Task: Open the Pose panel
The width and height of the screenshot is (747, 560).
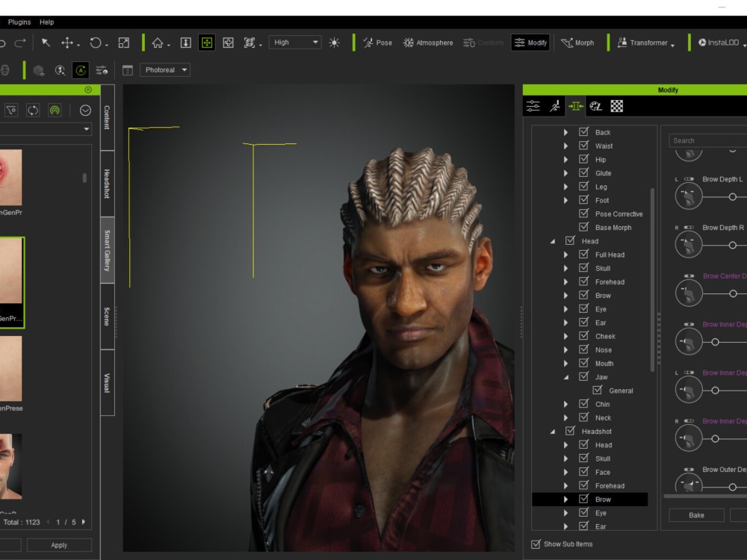Action: [378, 43]
